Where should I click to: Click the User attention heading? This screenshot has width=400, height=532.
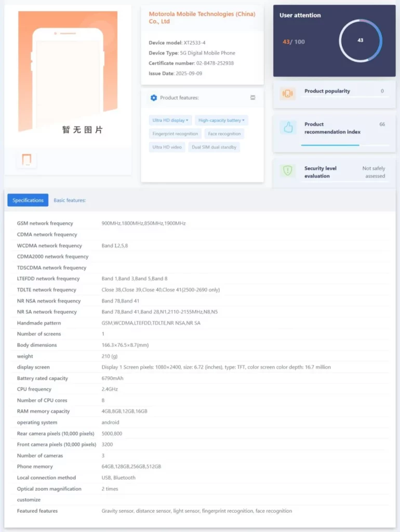point(300,15)
